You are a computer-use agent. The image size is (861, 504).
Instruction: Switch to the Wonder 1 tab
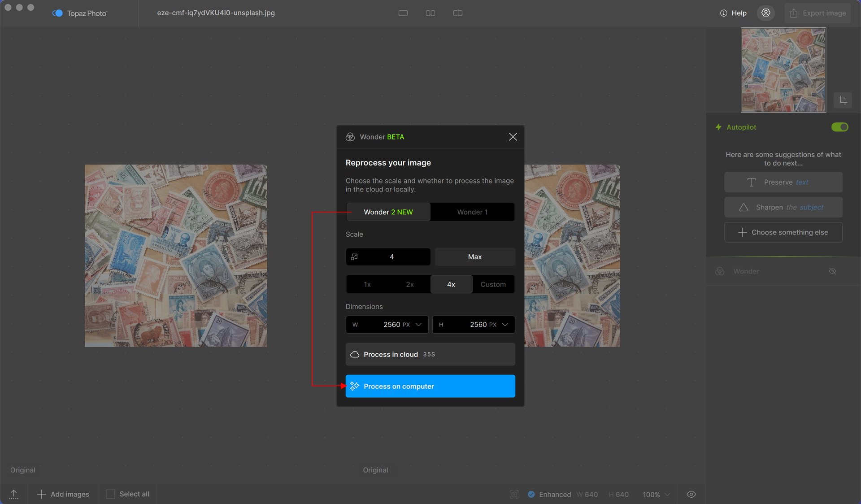tap(472, 212)
